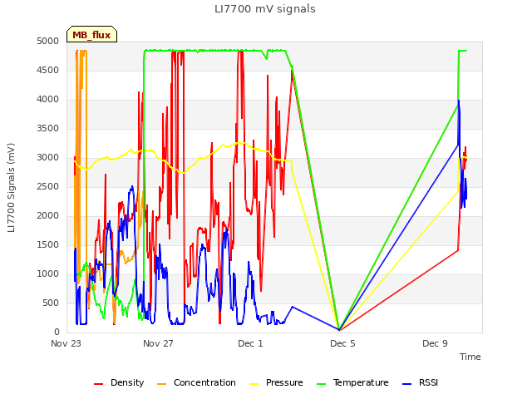
Task: Click the 4500 y-axis tick label
Action: (48, 70)
